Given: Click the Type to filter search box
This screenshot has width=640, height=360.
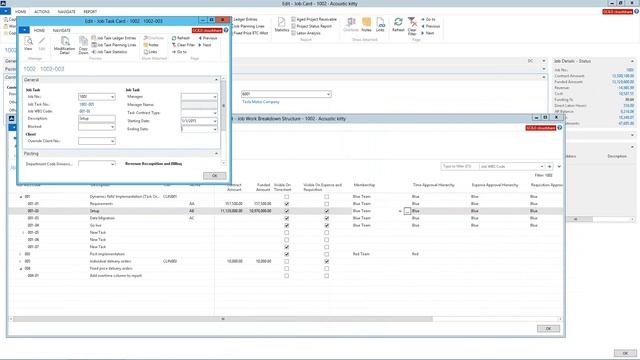Looking at the screenshot, I should point(459,167).
